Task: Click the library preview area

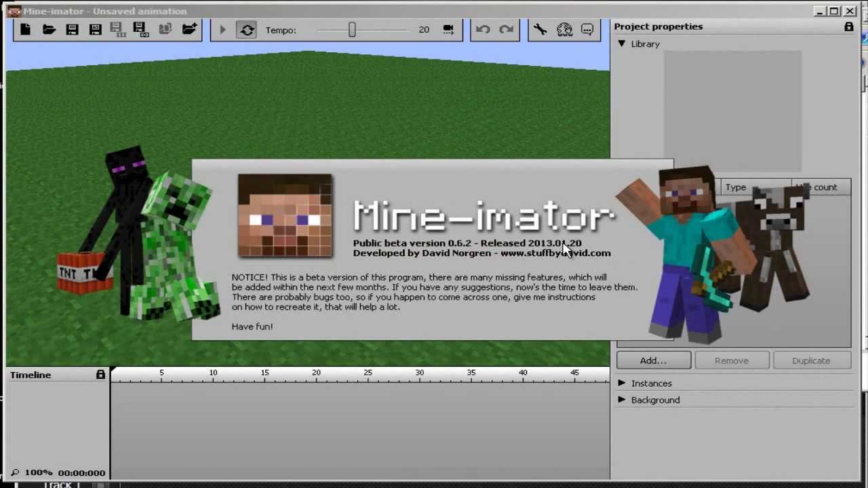Action: 732,112
